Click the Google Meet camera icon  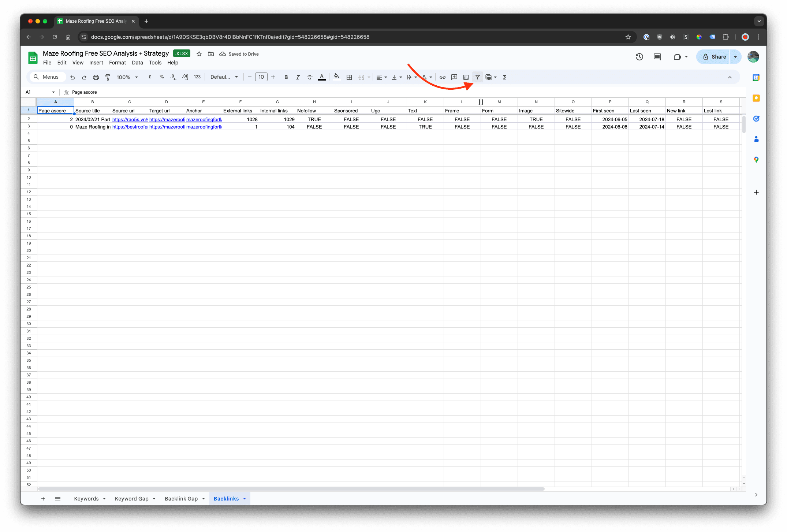pos(677,57)
